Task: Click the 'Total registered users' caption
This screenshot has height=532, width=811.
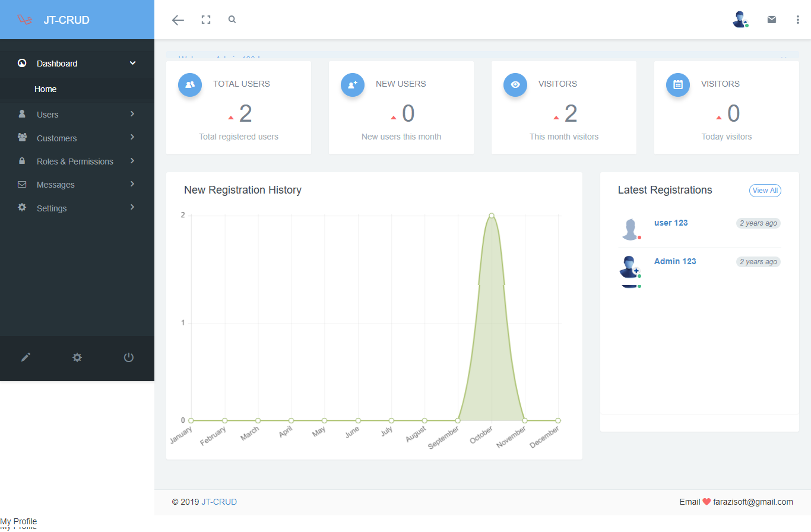Action: 239,137
